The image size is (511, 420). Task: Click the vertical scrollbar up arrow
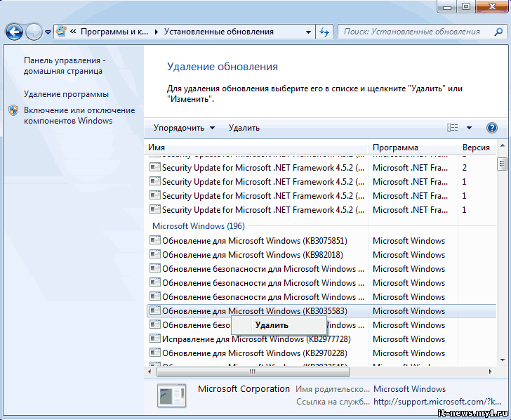502,145
